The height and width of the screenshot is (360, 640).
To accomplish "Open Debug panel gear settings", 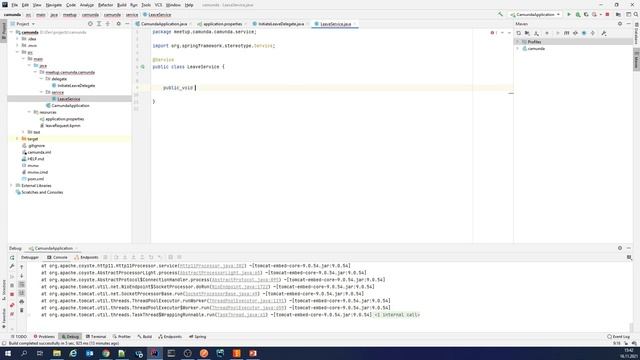I will (x=620, y=248).
